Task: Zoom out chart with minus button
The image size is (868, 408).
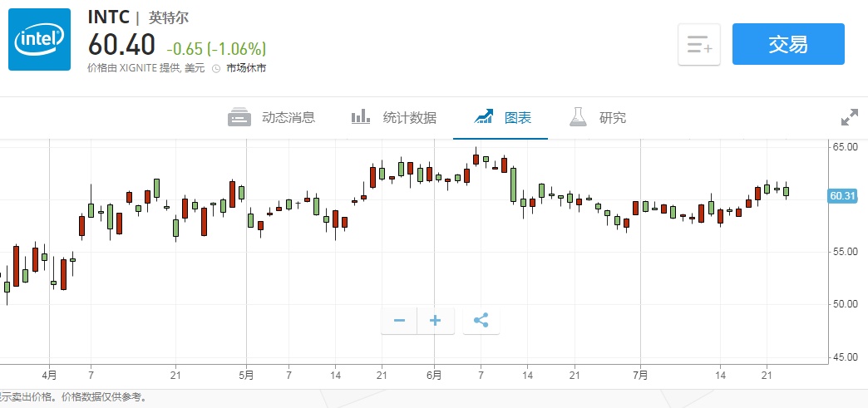Action: [399, 320]
